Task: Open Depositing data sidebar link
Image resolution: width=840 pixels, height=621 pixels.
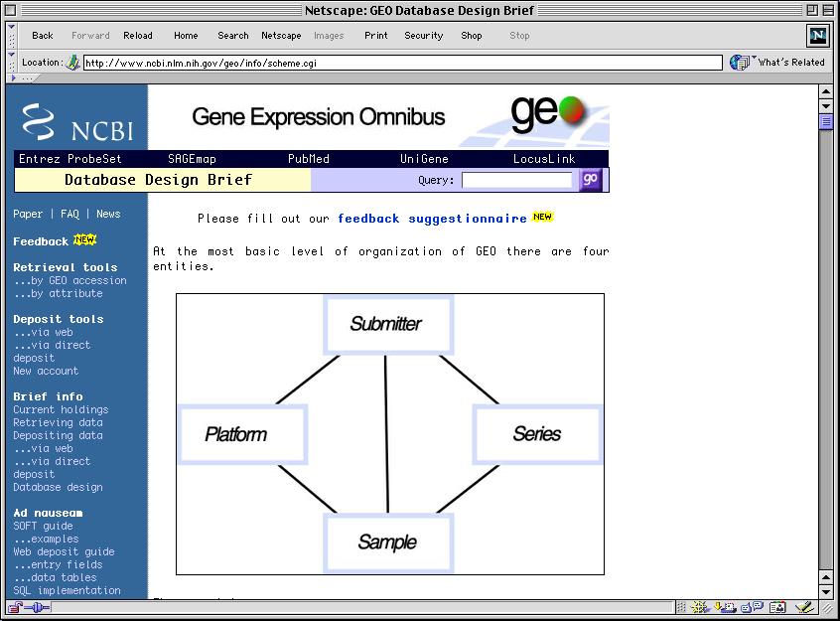Action: pyautogui.click(x=58, y=435)
